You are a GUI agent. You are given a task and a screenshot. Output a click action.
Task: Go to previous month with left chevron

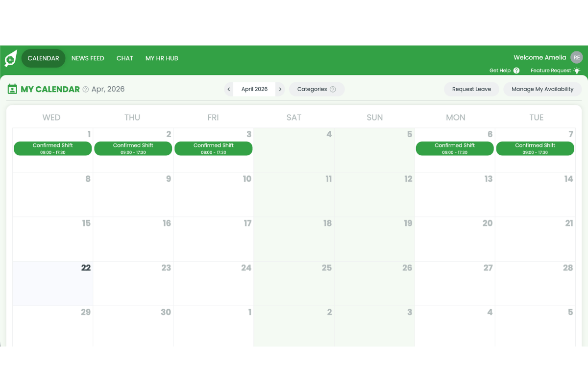tap(228, 89)
